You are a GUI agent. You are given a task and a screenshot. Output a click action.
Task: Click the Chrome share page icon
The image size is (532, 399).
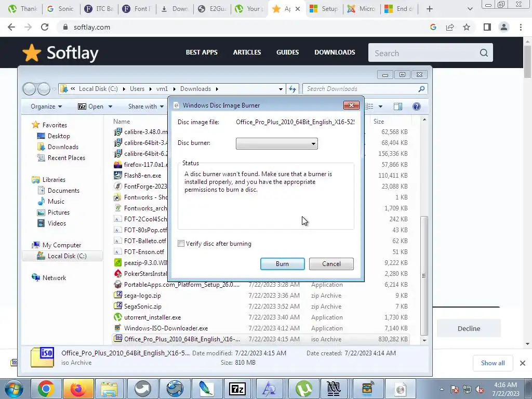[450, 27]
